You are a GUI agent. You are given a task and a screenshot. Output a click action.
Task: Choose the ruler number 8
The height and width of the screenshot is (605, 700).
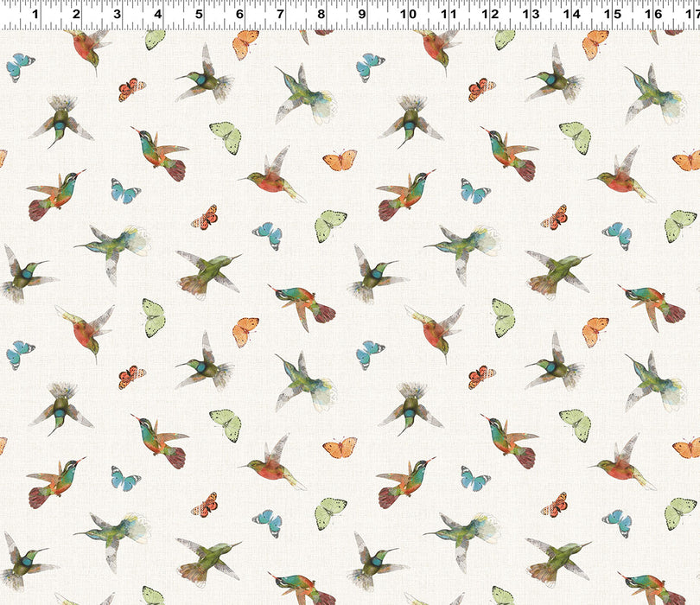[321, 15]
